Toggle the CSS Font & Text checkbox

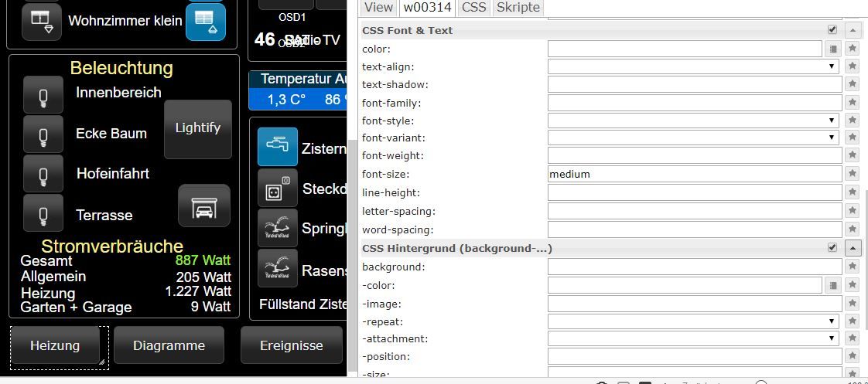point(832,30)
